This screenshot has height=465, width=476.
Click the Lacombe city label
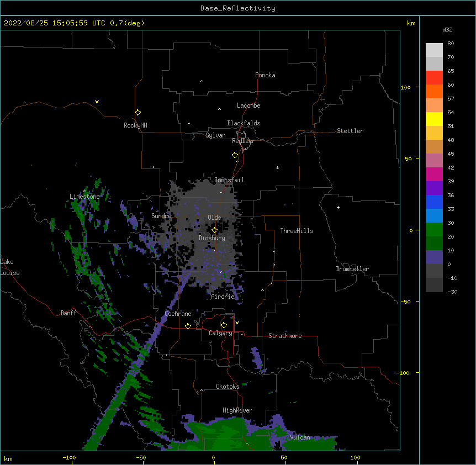click(248, 105)
